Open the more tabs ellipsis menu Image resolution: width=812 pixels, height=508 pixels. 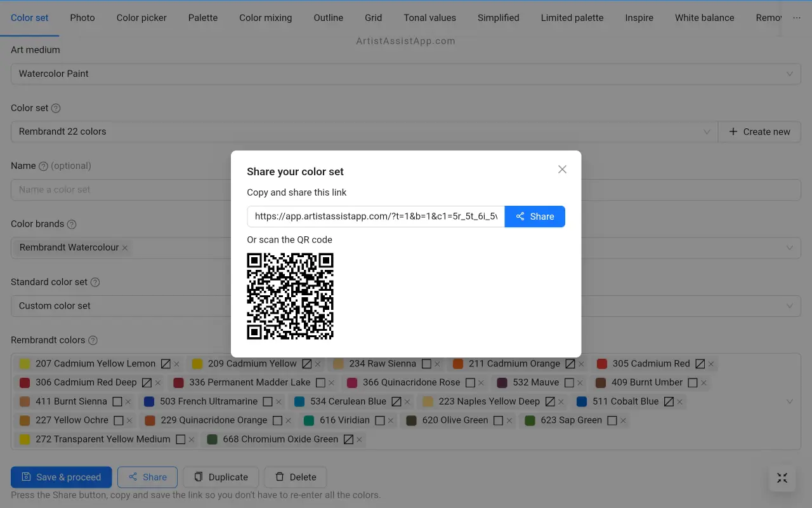coord(797,18)
